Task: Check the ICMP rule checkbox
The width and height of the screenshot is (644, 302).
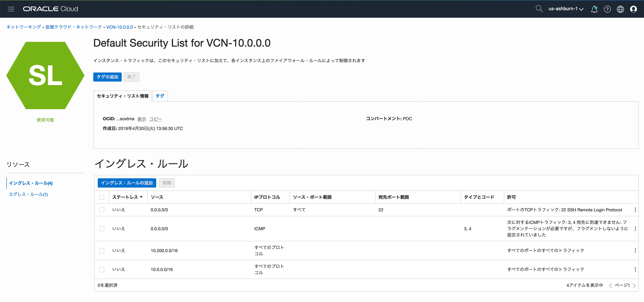Action: click(102, 229)
